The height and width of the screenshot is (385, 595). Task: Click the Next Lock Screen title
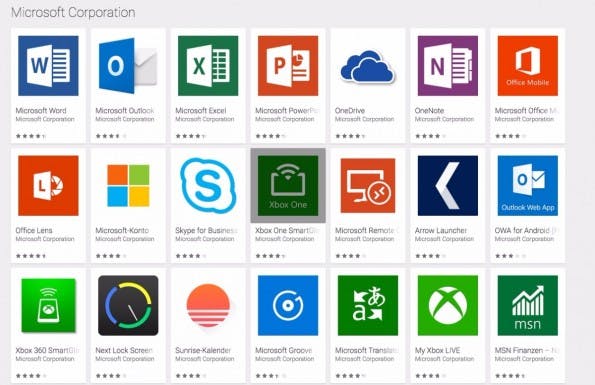(x=124, y=350)
